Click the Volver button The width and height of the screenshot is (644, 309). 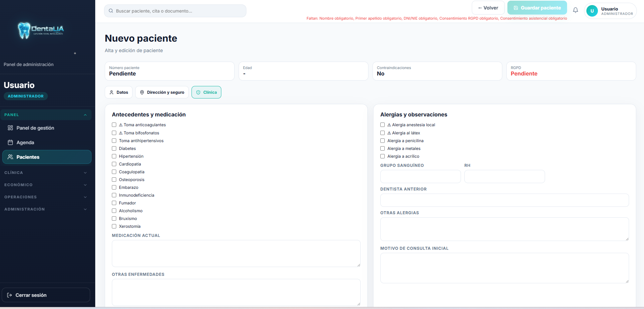pos(488,8)
